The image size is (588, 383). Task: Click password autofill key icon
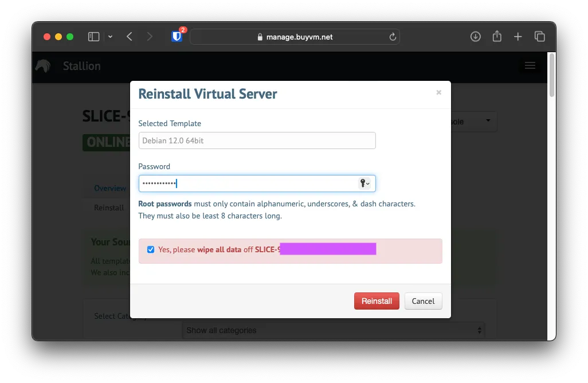point(364,183)
